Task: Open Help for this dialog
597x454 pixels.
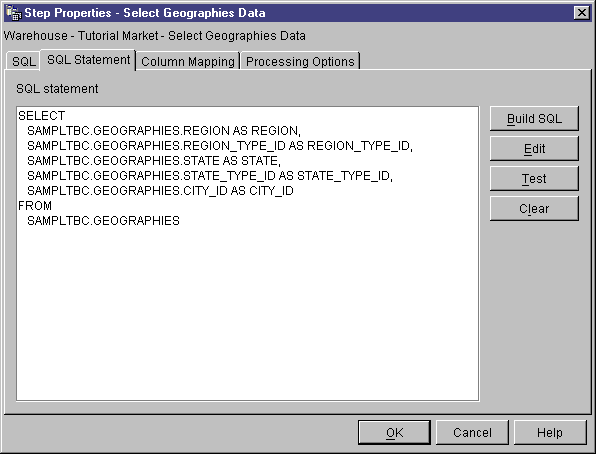Action: (x=550, y=432)
